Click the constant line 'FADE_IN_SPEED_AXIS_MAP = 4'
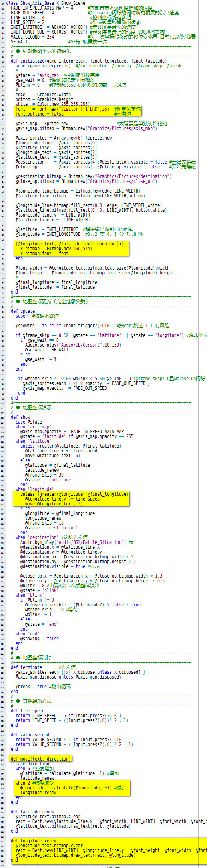207x868 pixels. (x=42, y=8)
